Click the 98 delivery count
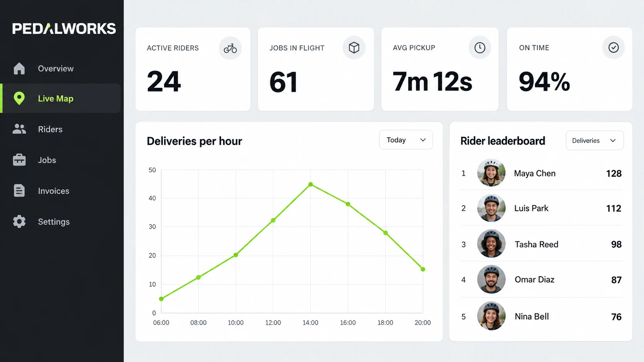 [616, 244]
